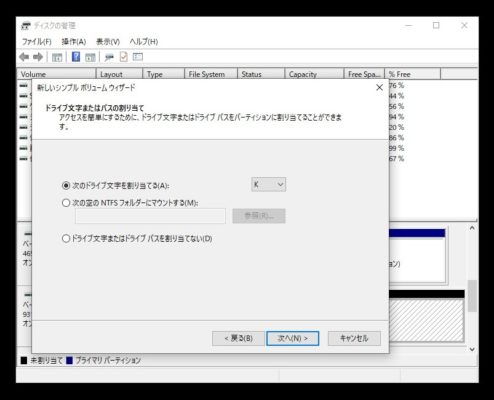The image size is (494, 400).
Task: Click the Back arrow toolbar icon
Action: (24, 57)
